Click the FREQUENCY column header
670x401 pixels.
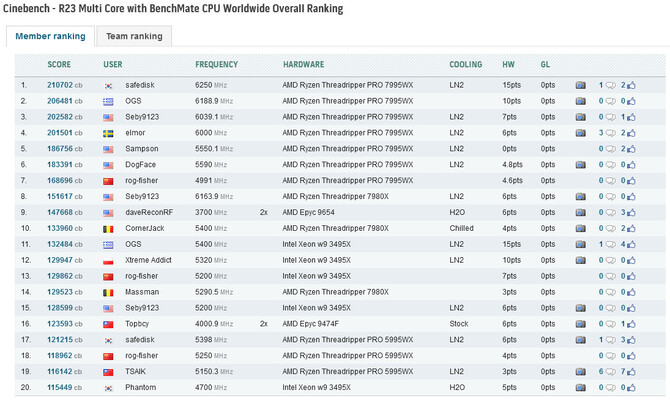(216, 65)
